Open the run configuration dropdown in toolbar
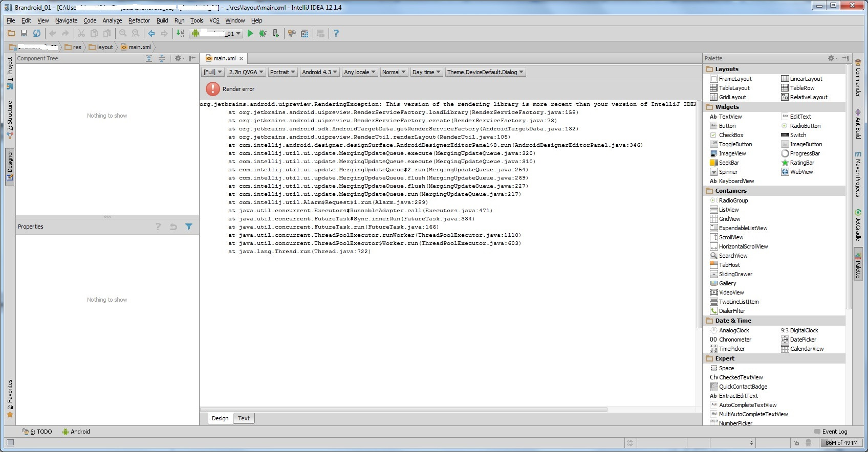This screenshot has width=868, height=452. 216,33
